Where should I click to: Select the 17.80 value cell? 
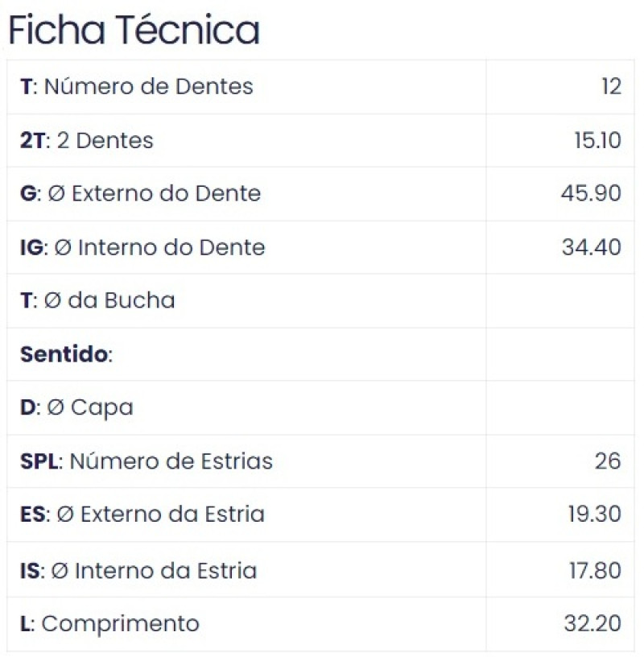tap(594, 571)
